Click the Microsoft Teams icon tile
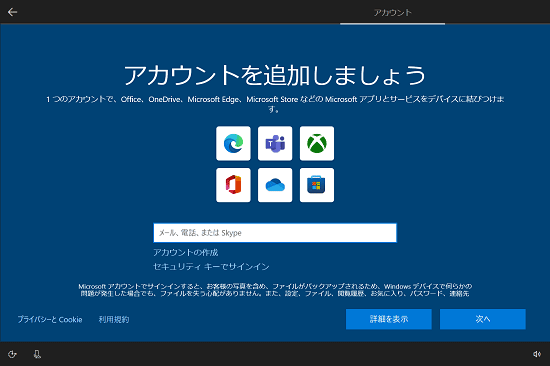The image size is (550, 366). point(275,143)
